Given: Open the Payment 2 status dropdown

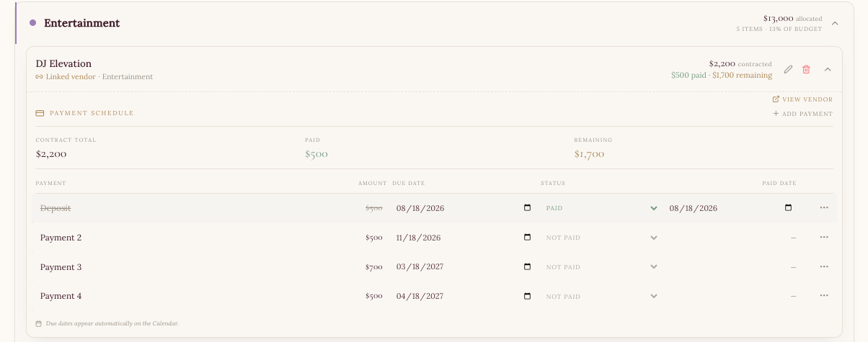Looking at the screenshot, I should [602, 238].
